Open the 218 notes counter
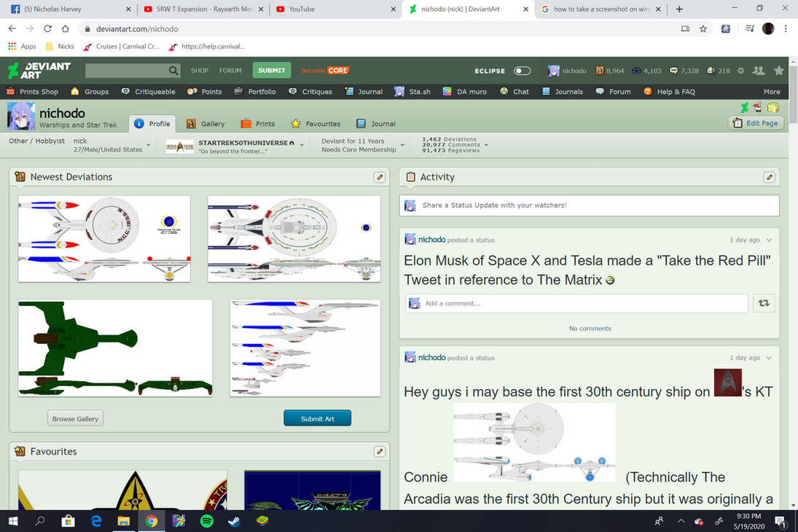This screenshot has height=532, width=798. coord(718,71)
